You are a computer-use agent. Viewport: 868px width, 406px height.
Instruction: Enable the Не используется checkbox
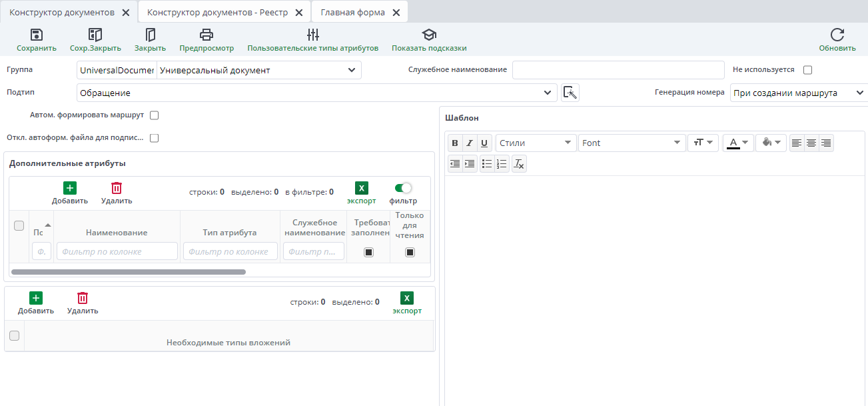tap(808, 70)
